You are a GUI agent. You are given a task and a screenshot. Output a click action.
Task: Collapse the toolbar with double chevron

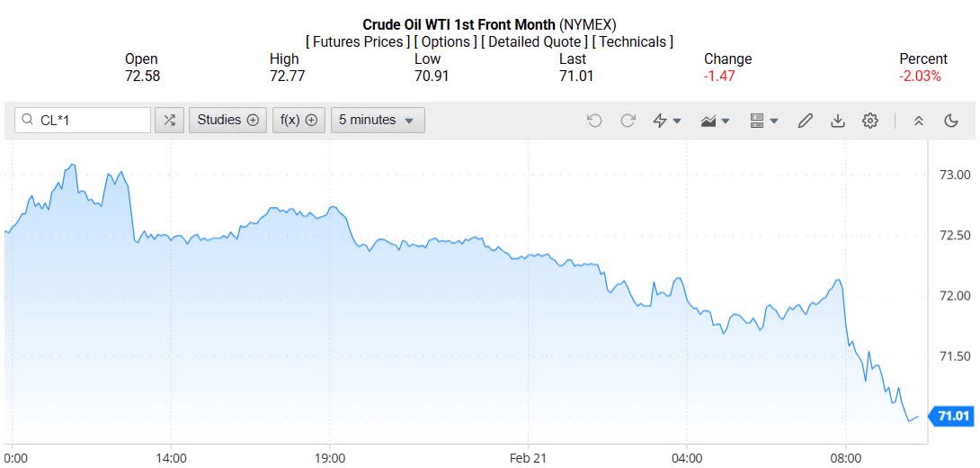(x=919, y=120)
